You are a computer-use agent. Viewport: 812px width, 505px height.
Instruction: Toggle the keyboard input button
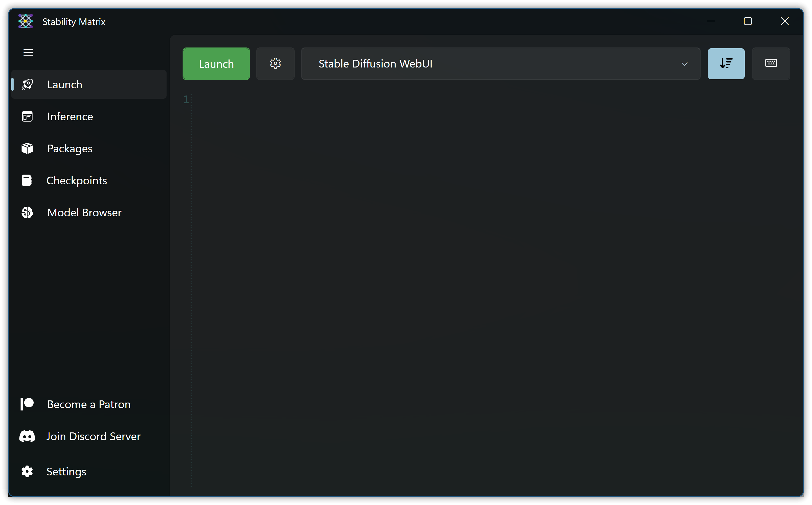tap(771, 63)
